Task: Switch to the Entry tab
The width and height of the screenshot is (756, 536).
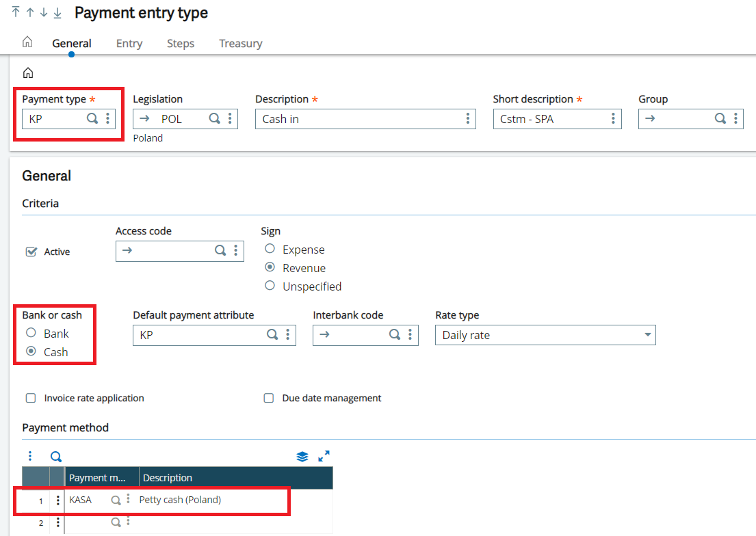Action: click(129, 43)
